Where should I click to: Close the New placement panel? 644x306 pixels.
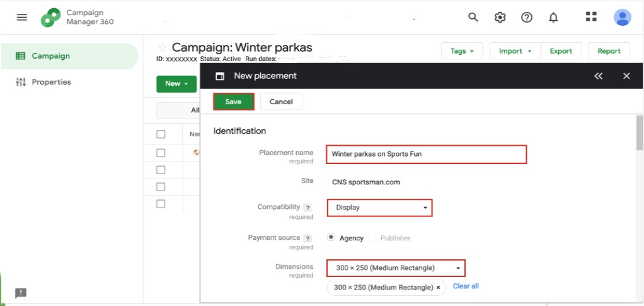tap(626, 76)
